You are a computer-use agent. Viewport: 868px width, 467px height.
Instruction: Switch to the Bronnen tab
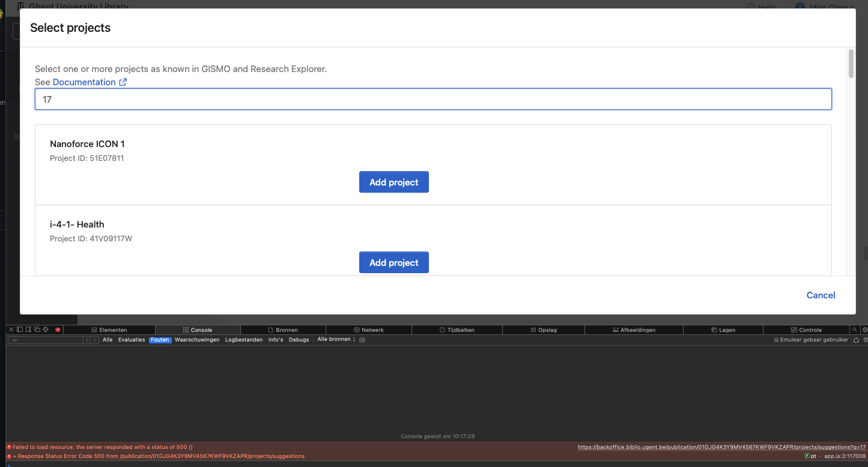click(x=283, y=330)
